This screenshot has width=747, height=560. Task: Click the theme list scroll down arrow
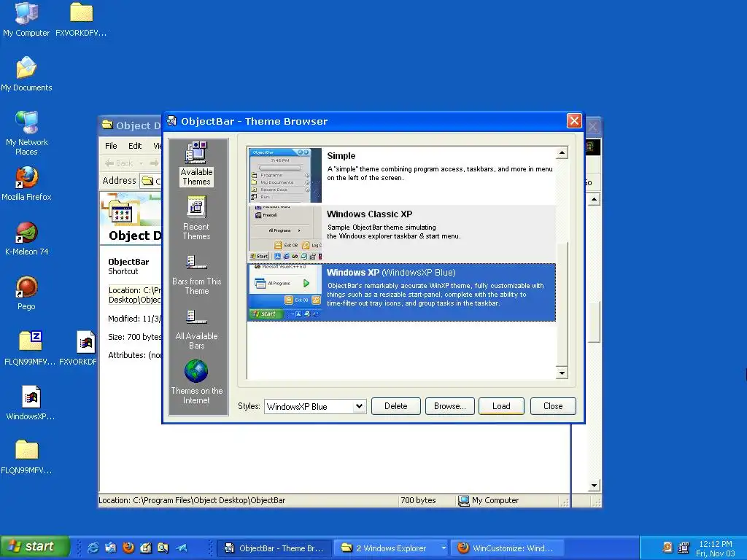(x=562, y=373)
